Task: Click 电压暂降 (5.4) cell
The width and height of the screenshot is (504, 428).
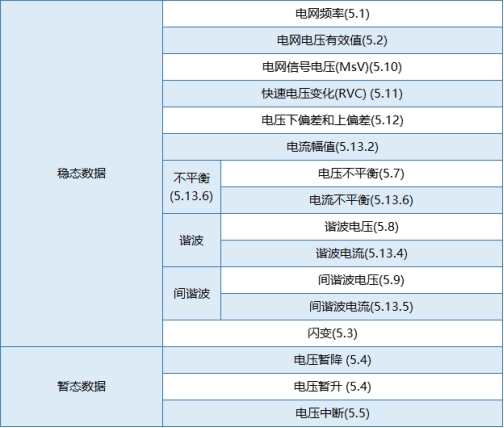Action: click(333, 360)
